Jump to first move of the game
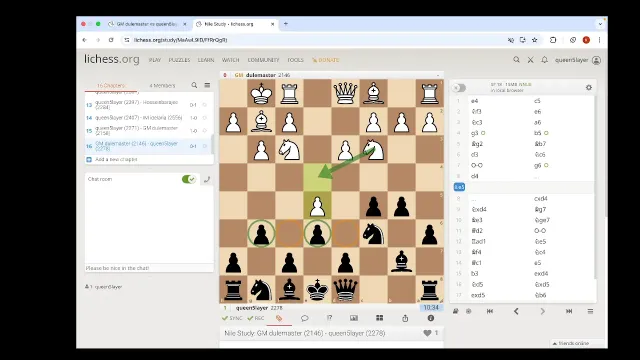Viewport: 640px width, 360px height. [490, 311]
